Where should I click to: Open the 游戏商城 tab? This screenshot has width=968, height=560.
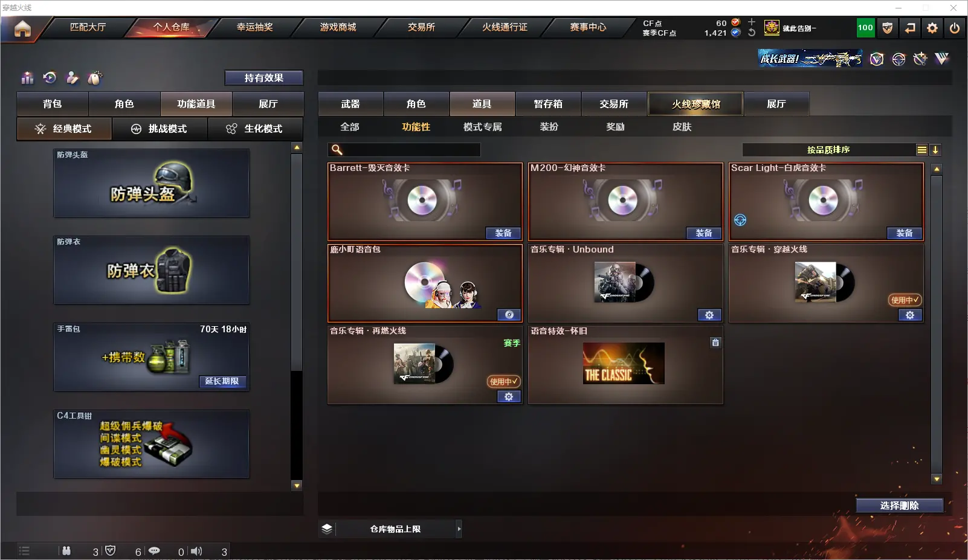[x=338, y=27]
